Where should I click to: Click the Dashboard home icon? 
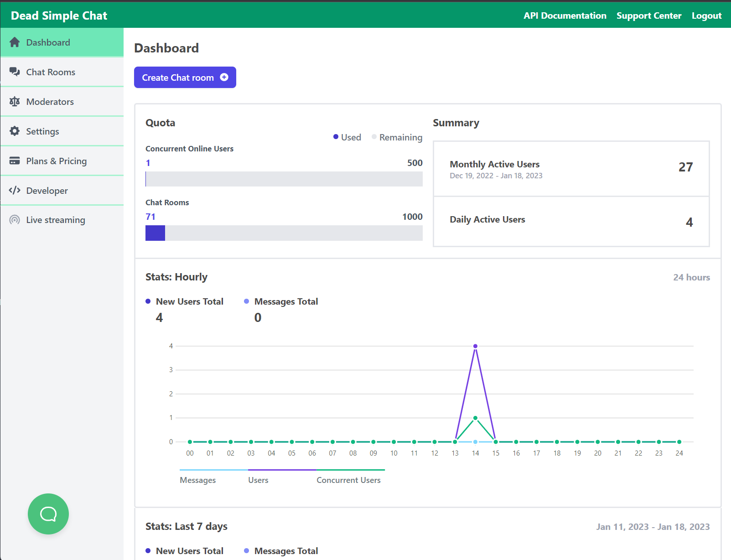pyautogui.click(x=15, y=42)
